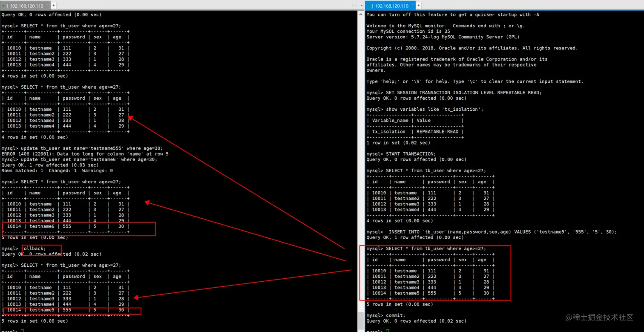Click '5 rows in set' line in right pane

(x=400, y=304)
